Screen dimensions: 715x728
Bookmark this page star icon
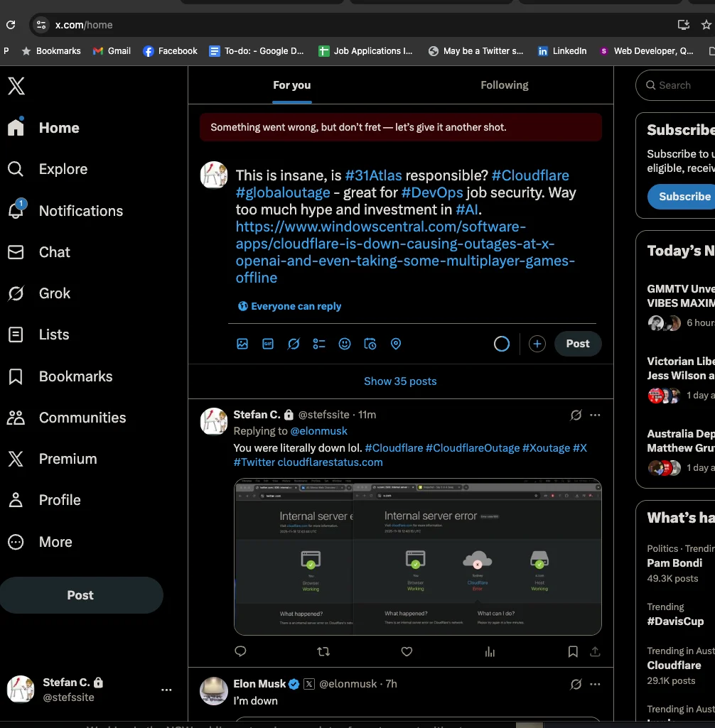pos(706,25)
